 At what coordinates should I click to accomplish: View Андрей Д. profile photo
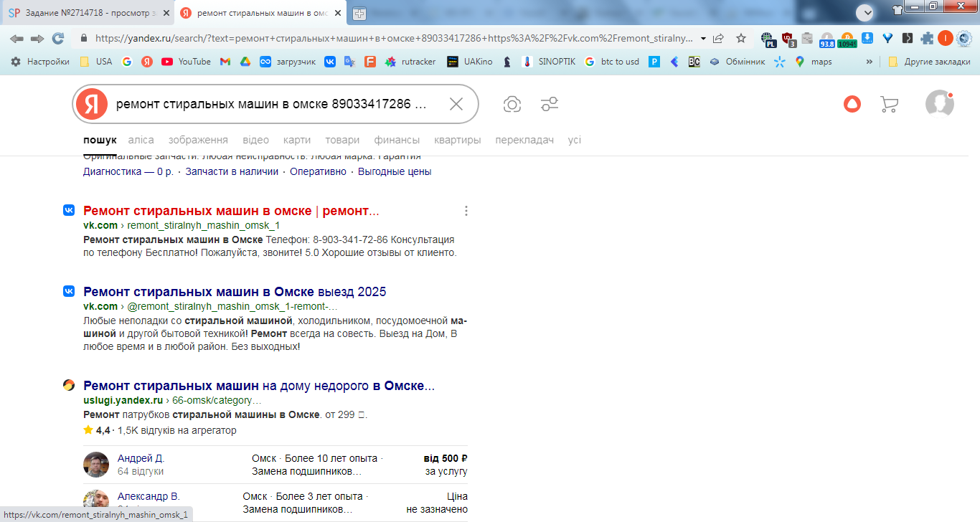click(96, 465)
